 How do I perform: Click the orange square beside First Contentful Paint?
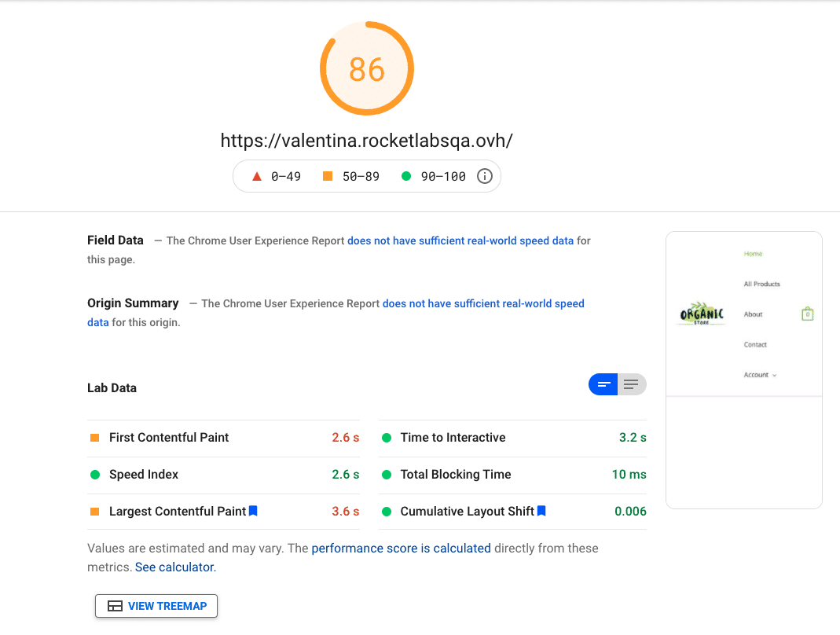94,438
